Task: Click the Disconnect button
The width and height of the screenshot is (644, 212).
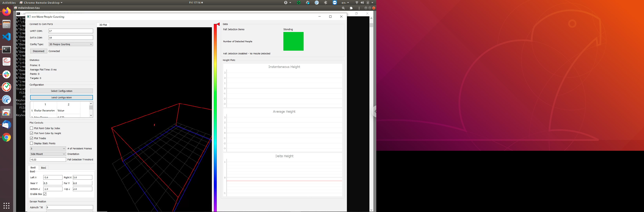Action: click(x=38, y=51)
